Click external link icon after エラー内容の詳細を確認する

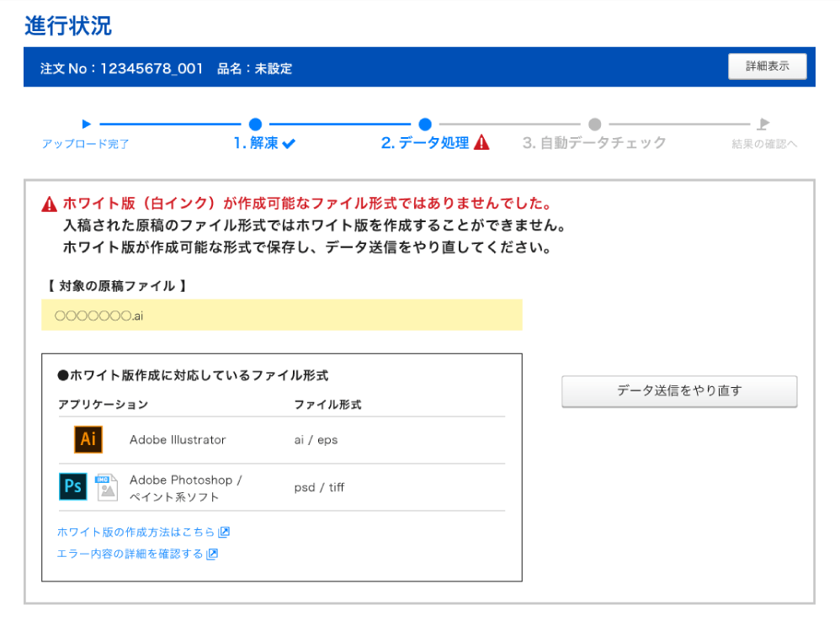coord(212,554)
